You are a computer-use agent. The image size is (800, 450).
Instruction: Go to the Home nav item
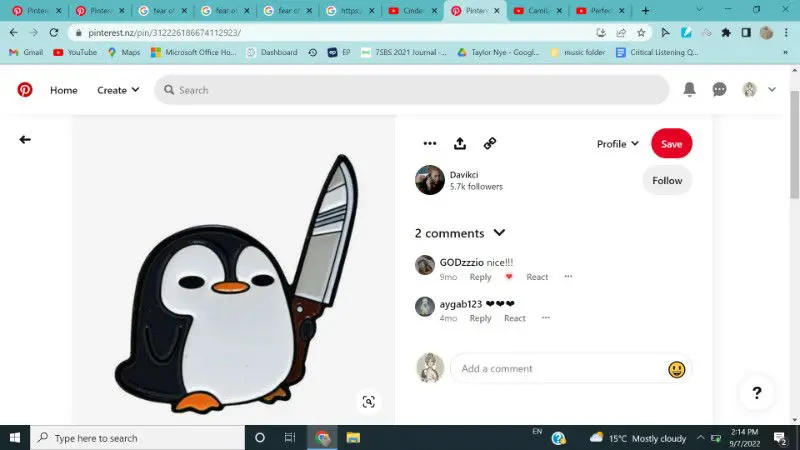pyautogui.click(x=64, y=90)
